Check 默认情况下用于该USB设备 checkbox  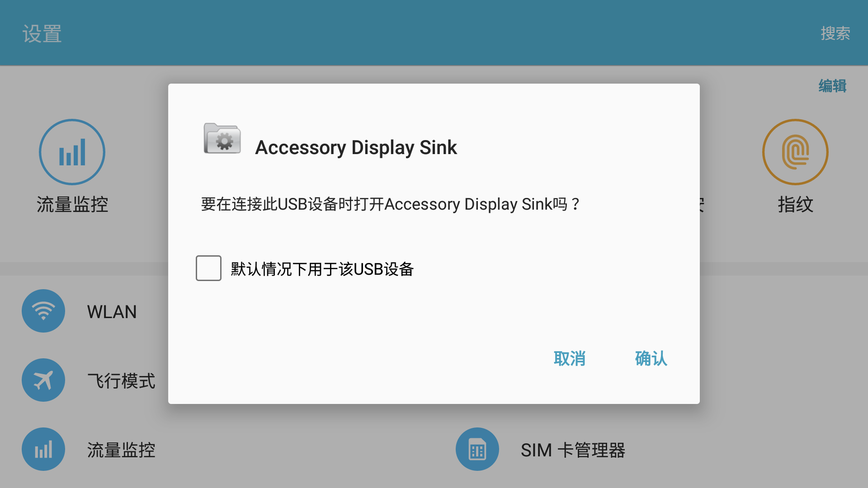[x=208, y=268]
